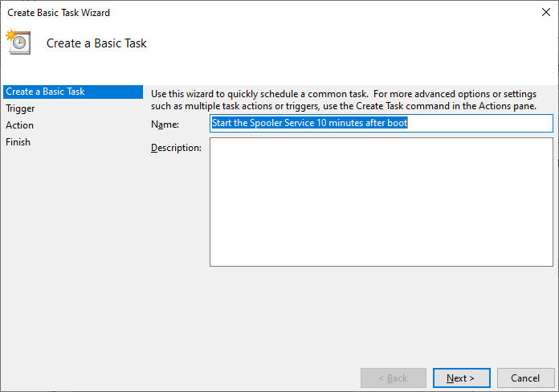This screenshot has height=392, width=559.
Task: Click empty steps pane area below Finish
Action: (x=73, y=250)
